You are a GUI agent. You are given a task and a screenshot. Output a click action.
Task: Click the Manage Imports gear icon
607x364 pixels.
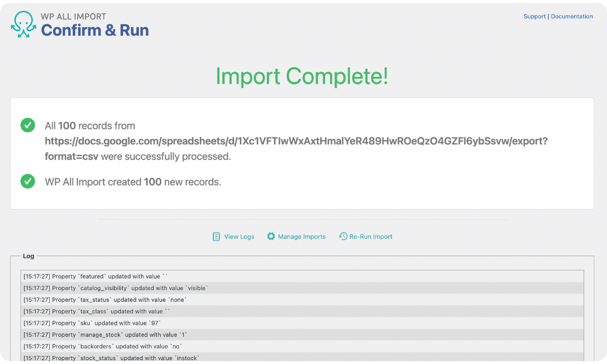(x=271, y=236)
